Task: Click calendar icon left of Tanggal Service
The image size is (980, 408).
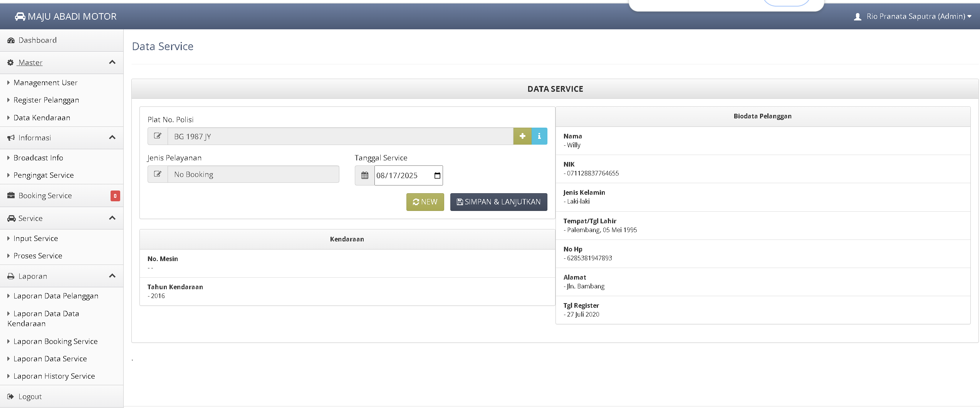Action: coord(364,175)
